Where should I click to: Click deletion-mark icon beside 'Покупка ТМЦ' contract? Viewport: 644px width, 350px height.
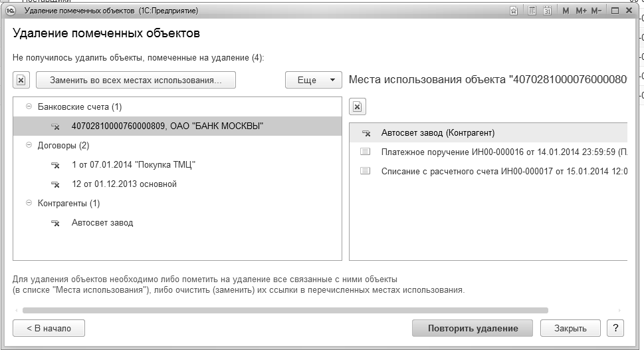(55, 165)
